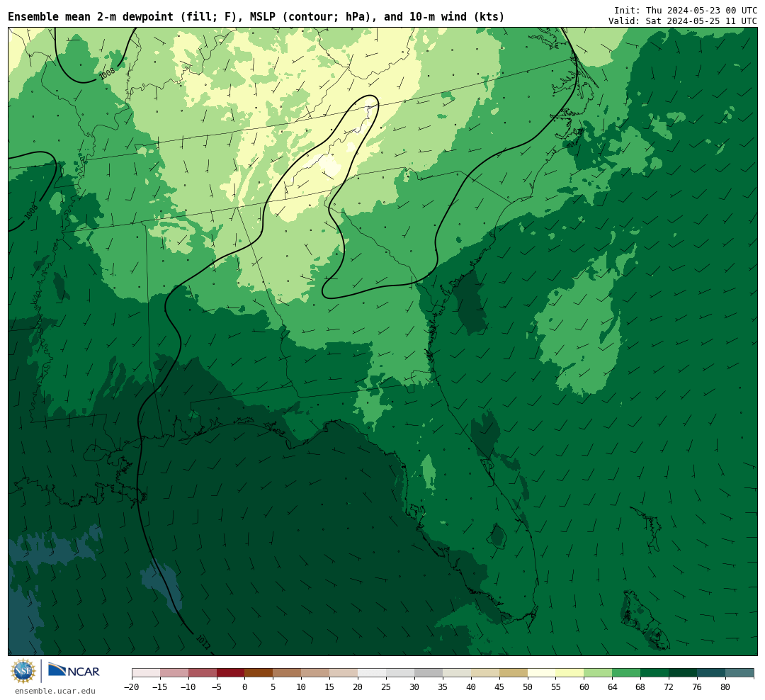Select the map title about ensemble mean dewpoint
Screen dimensions: 765x700
256,17
